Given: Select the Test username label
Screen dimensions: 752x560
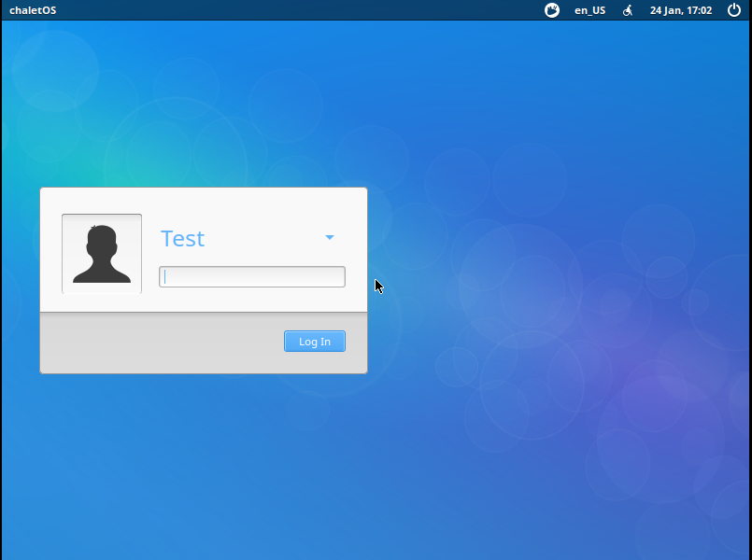Looking at the screenshot, I should tap(183, 239).
